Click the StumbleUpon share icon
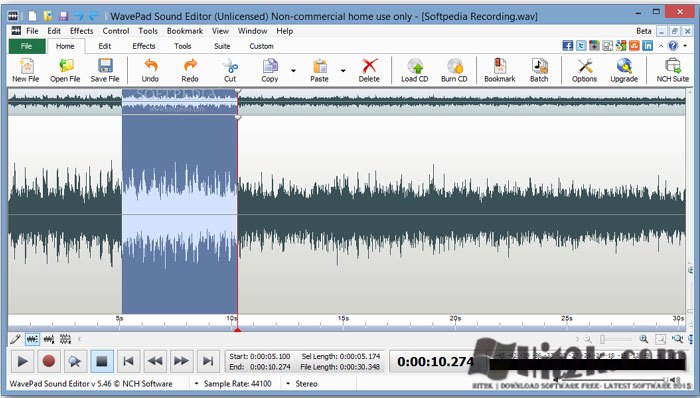Viewport: 700px width, 398px height. (x=634, y=46)
